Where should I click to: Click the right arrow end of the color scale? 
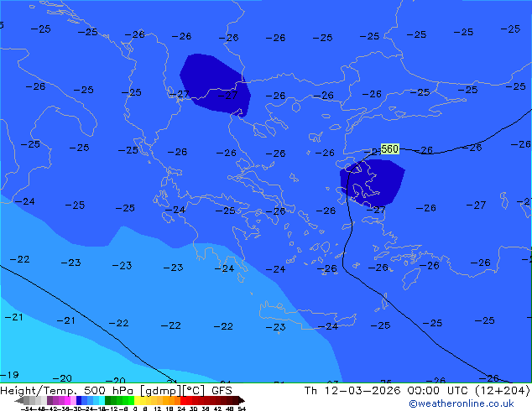coord(242,400)
